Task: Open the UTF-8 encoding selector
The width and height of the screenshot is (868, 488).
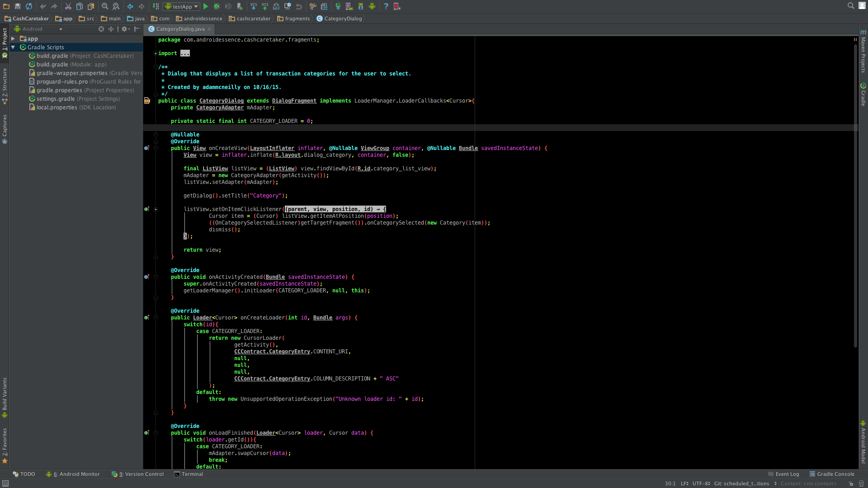Action: [x=701, y=483]
